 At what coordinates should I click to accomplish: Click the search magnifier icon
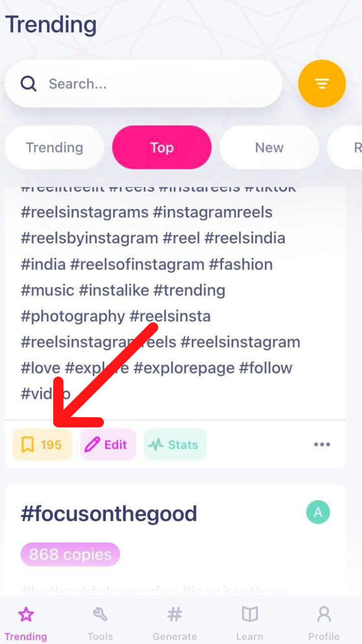[28, 84]
